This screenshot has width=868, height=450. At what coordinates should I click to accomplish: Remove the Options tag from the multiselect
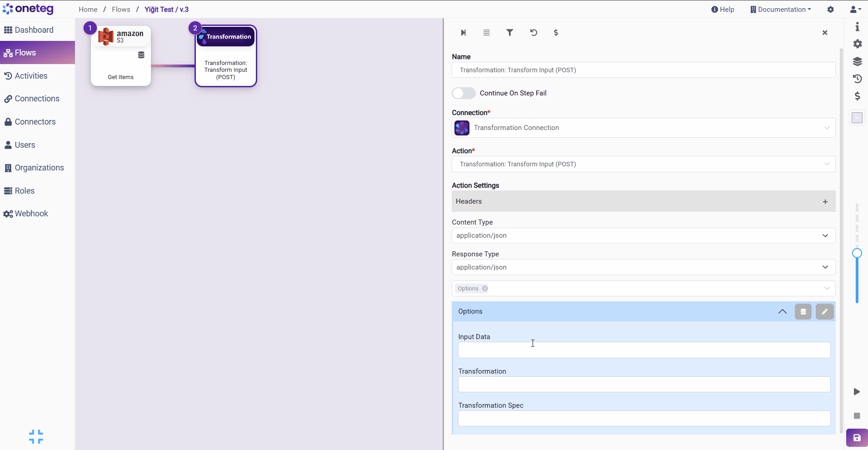pyautogui.click(x=485, y=289)
